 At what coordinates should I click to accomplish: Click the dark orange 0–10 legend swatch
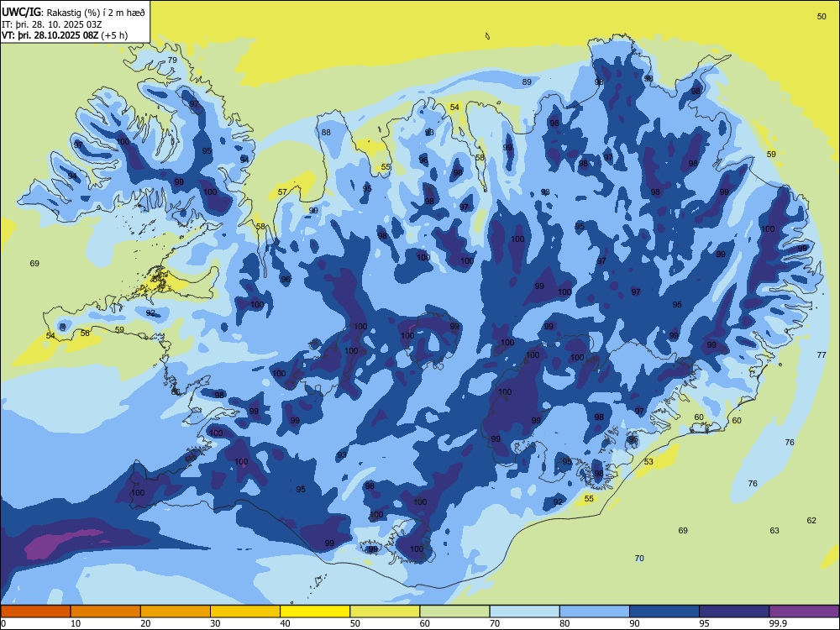(35, 612)
